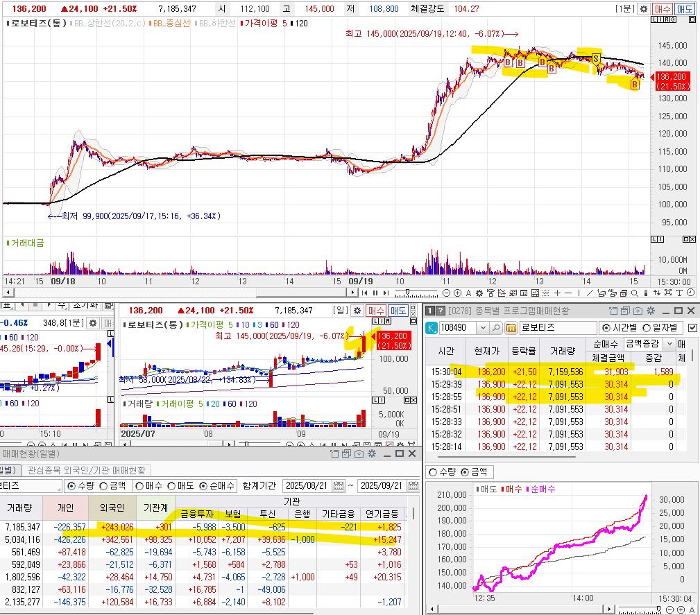Screen dimensions: 700x615
Task: Select the crosshair plus tool
Action: tap(557, 293)
